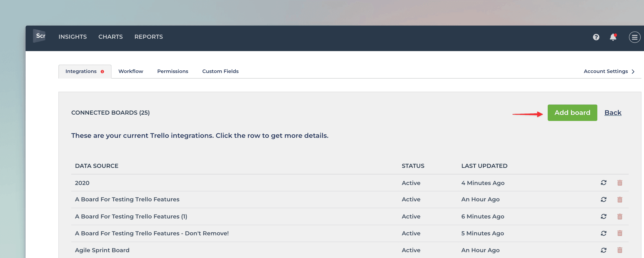Click the STATUS column header
The image size is (644, 258).
[413, 166]
